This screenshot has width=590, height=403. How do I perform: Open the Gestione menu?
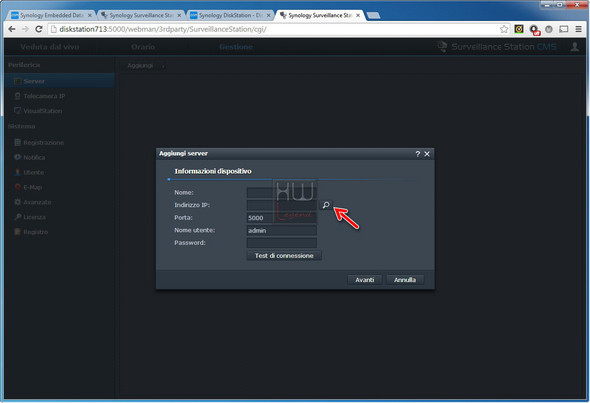(x=236, y=47)
